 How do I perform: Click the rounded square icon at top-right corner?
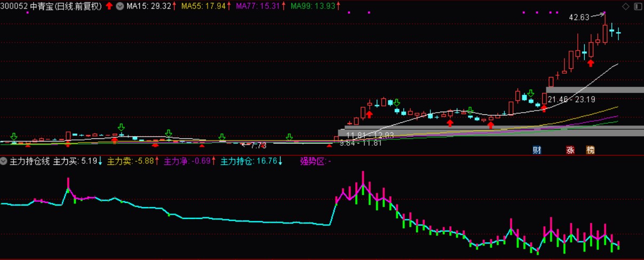[638, 6]
